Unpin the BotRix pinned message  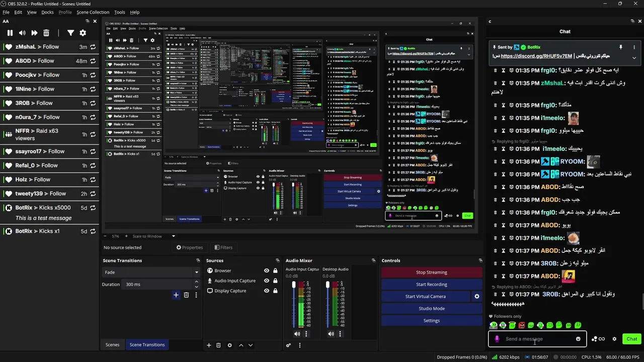621,47
